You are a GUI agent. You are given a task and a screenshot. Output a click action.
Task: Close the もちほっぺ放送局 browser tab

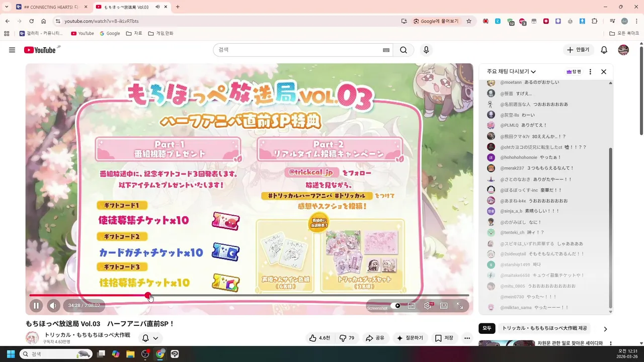(166, 7)
